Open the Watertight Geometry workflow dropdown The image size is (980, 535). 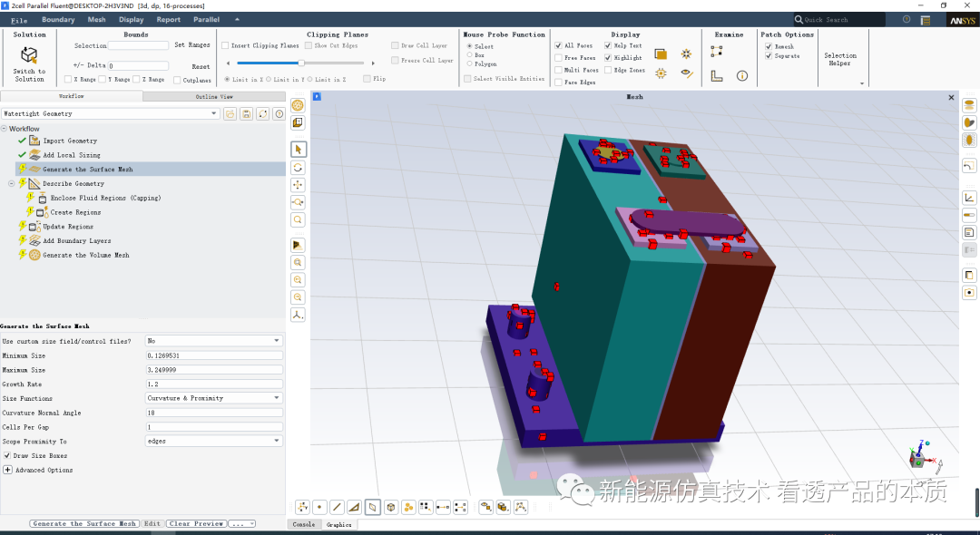pos(110,114)
